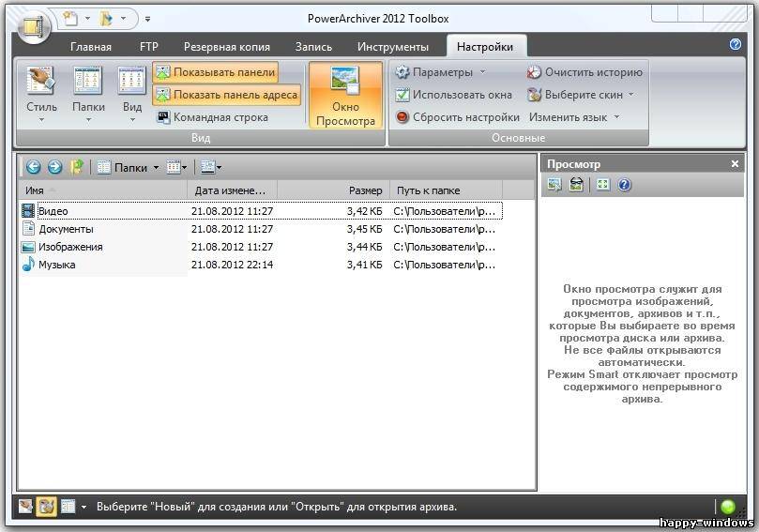This screenshot has height=532, width=759.
Task: Toggle the Использовать окна checkbox
Action: click(x=453, y=95)
